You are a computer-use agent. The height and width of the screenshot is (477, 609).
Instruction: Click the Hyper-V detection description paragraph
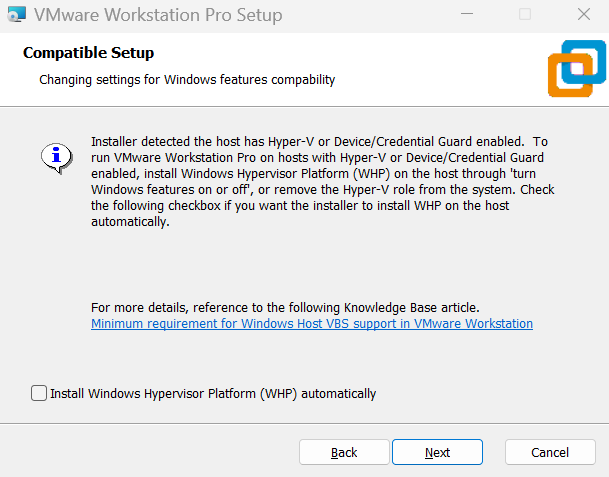click(320, 182)
